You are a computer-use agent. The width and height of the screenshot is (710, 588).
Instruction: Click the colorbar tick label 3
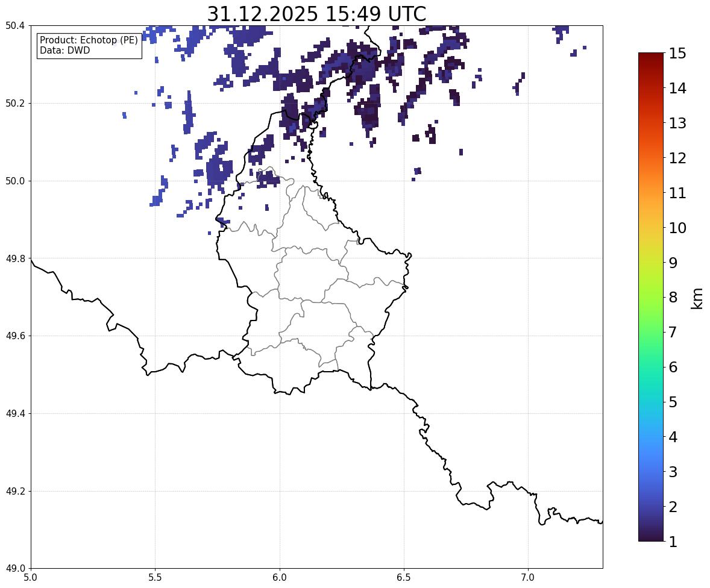click(x=673, y=472)
